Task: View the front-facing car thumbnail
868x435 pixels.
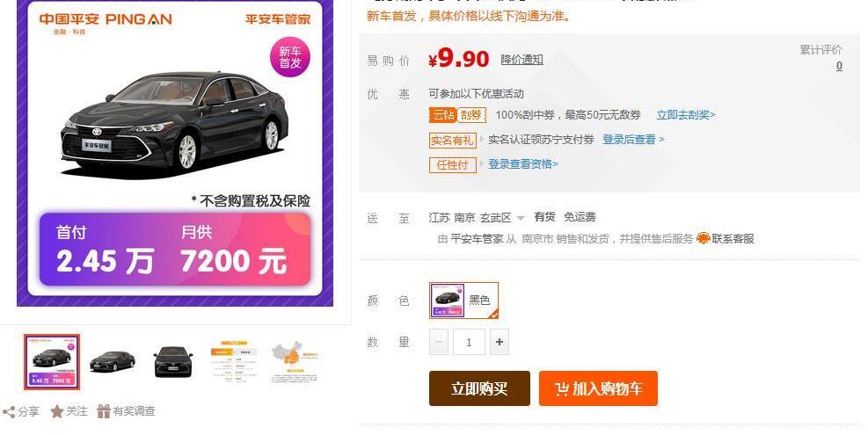Action: point(173,362)
